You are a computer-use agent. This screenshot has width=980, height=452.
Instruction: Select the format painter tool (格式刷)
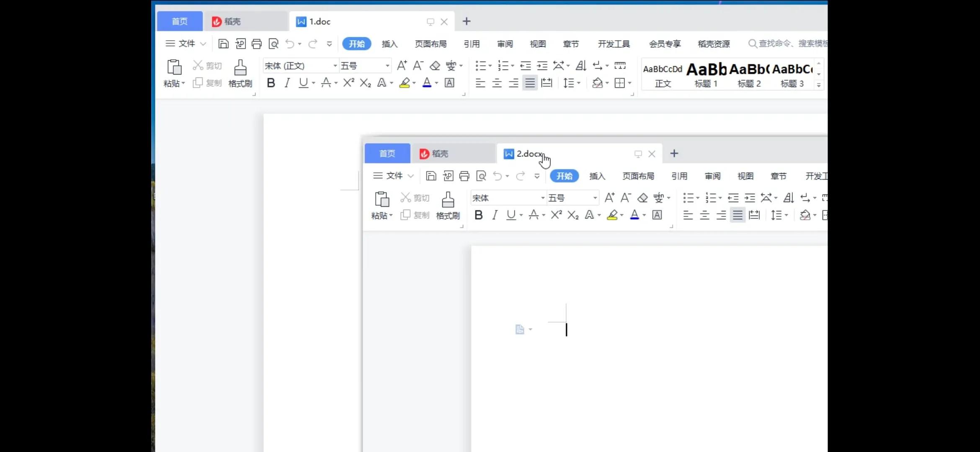[x=240, y=74]
